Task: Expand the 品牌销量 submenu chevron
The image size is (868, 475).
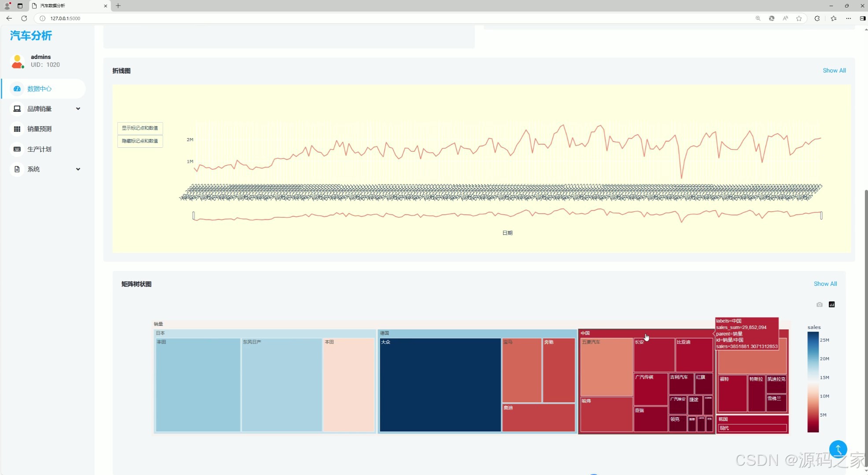Action: (78, 109)
